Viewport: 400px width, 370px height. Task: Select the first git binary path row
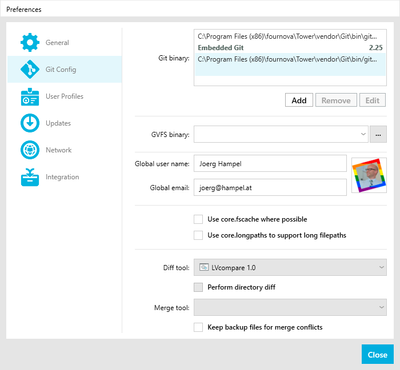point(290,36)
